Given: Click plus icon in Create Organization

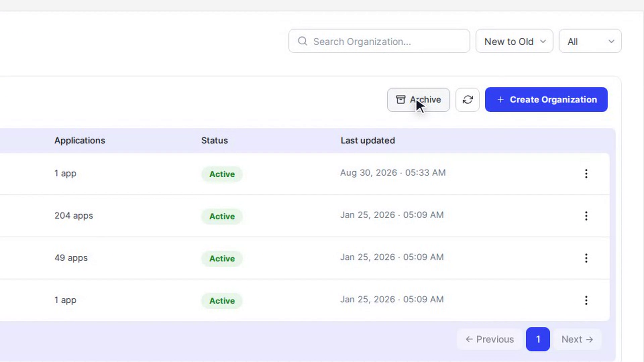Looking at the screenshot, I should coord(500,100).
